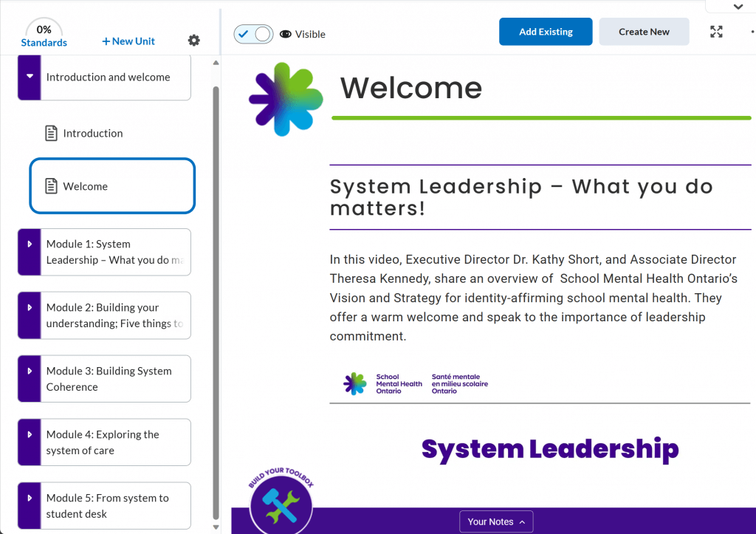This screenshot has height=534, width=756.
Task: Toggle the visibility switch next to Visible
Action: [x=253, y=34]
